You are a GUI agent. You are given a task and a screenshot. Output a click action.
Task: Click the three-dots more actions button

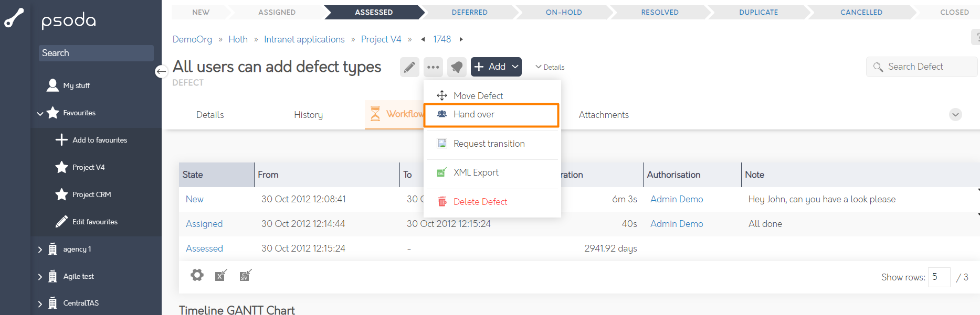(433, 67)
